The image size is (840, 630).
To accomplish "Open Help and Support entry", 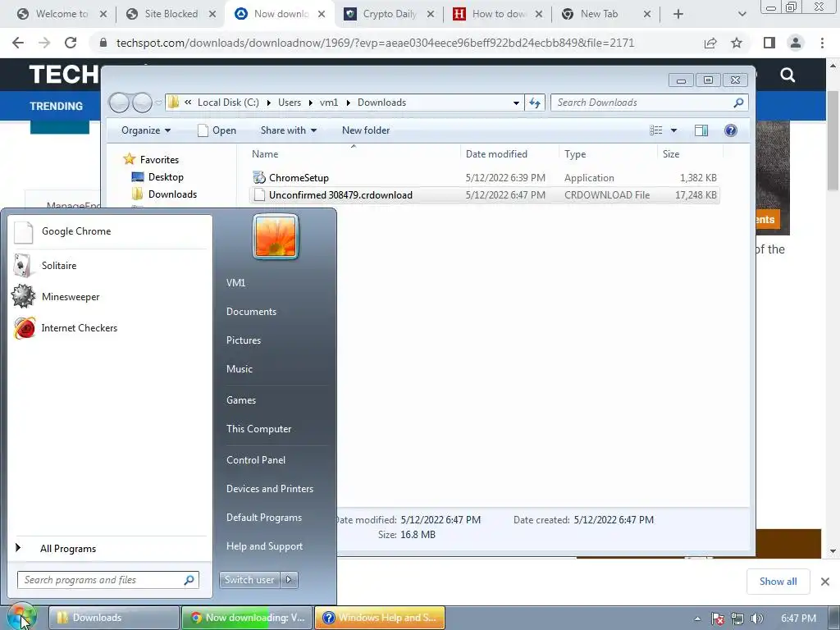I will coord(264,546).
